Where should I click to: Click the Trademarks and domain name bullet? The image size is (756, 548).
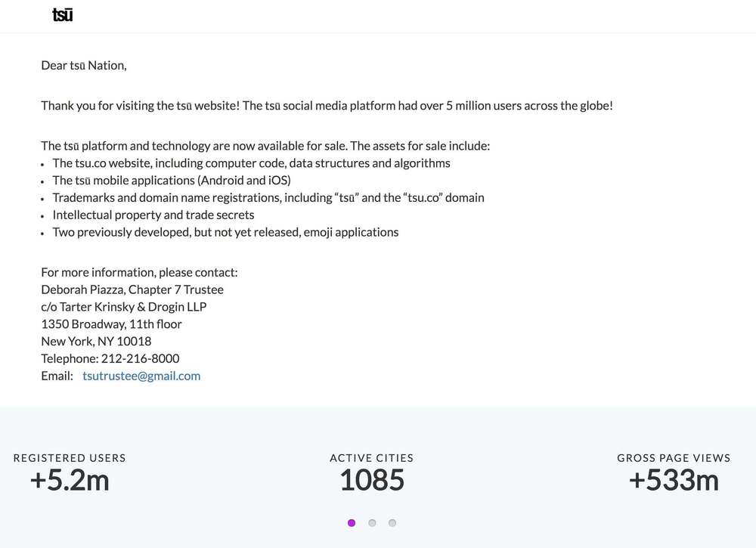pos(268,198)
